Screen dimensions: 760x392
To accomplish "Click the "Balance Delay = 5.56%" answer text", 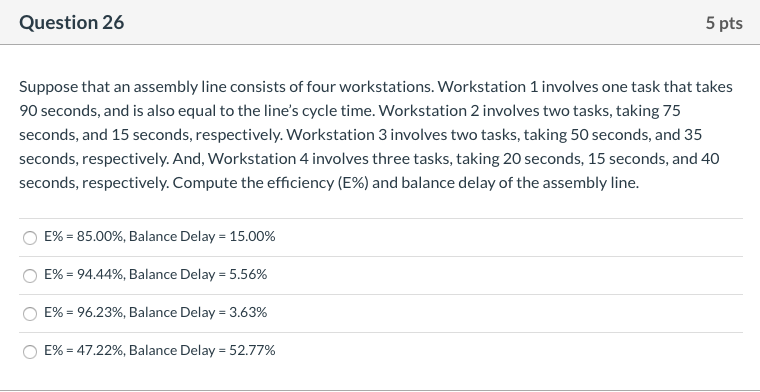I will pyautogui.click(x=198, y=275).
